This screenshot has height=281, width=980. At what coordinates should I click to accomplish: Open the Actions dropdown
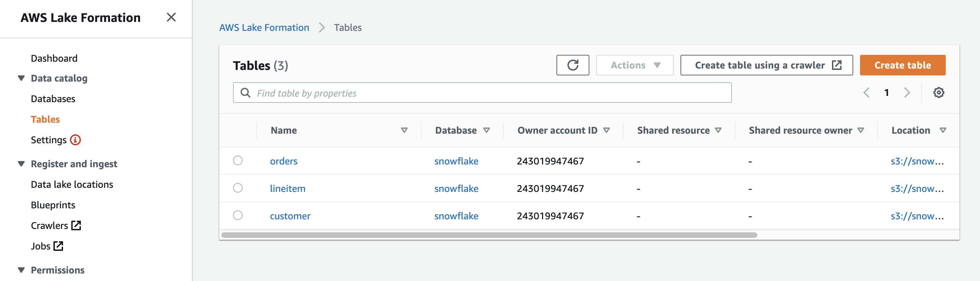[x=634, y=65]
